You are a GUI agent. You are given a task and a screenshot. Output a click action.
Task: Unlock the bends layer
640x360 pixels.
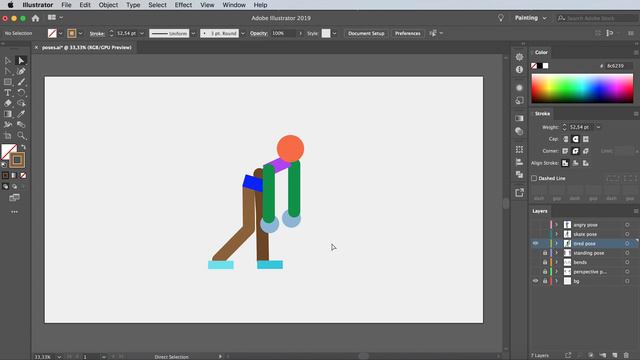(544, 262)
